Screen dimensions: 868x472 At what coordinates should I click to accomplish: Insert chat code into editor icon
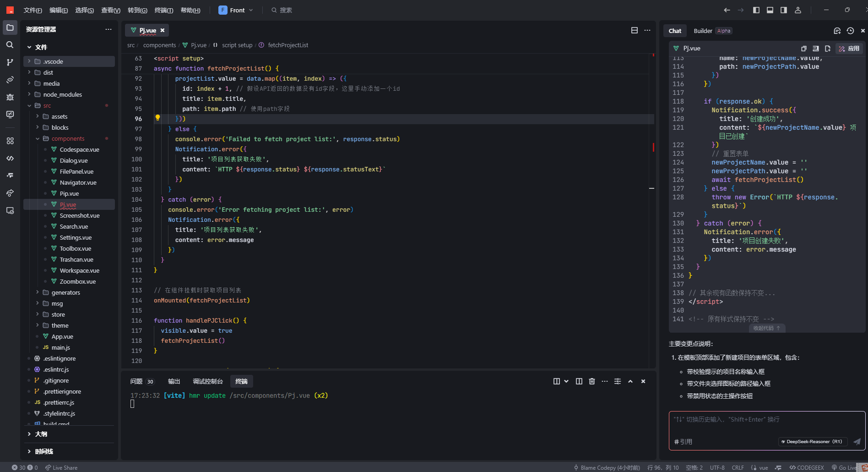[815, 49]
